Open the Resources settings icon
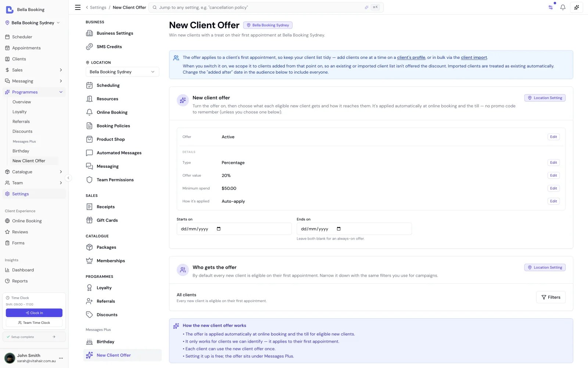This screenshot has height=368, width=588. 89,99
